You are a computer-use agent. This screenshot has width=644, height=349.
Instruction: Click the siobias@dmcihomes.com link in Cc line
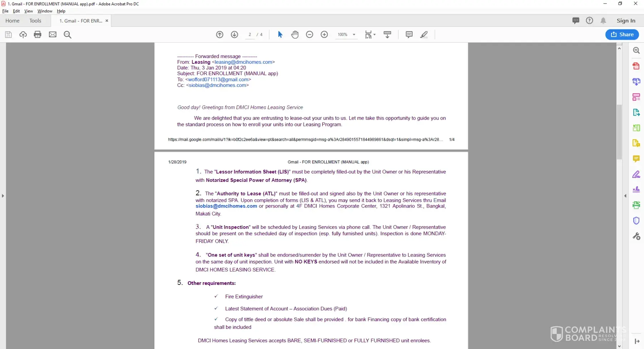tap(218, 85)
